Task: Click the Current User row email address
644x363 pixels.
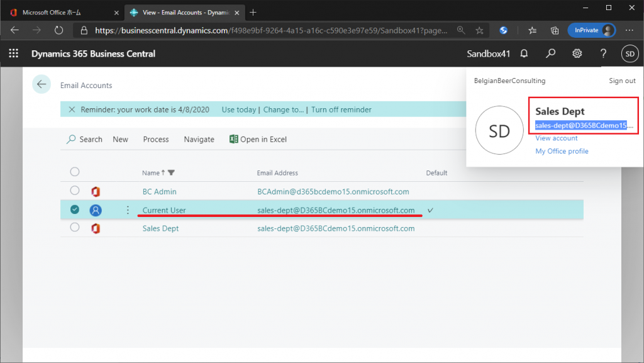Action: click(x=336, y=210)
